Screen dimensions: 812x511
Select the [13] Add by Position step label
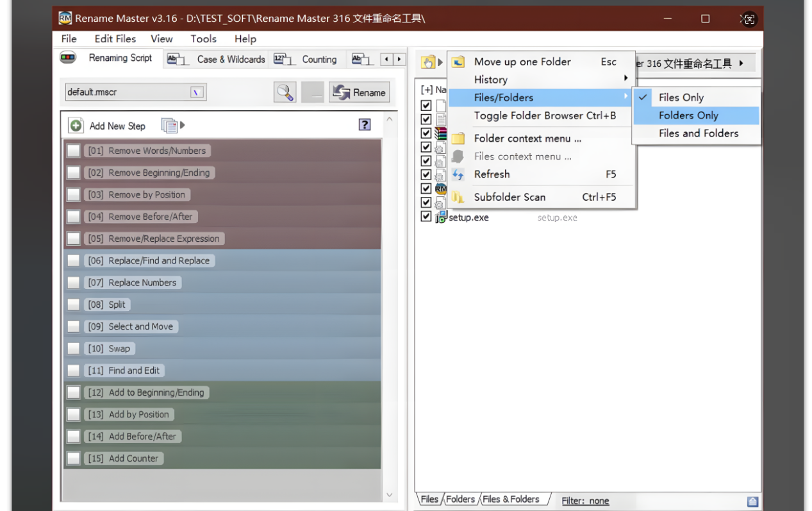(x=129, y=415)
